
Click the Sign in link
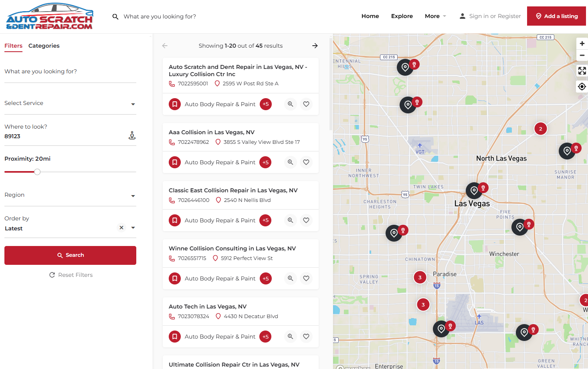[479, 16]
